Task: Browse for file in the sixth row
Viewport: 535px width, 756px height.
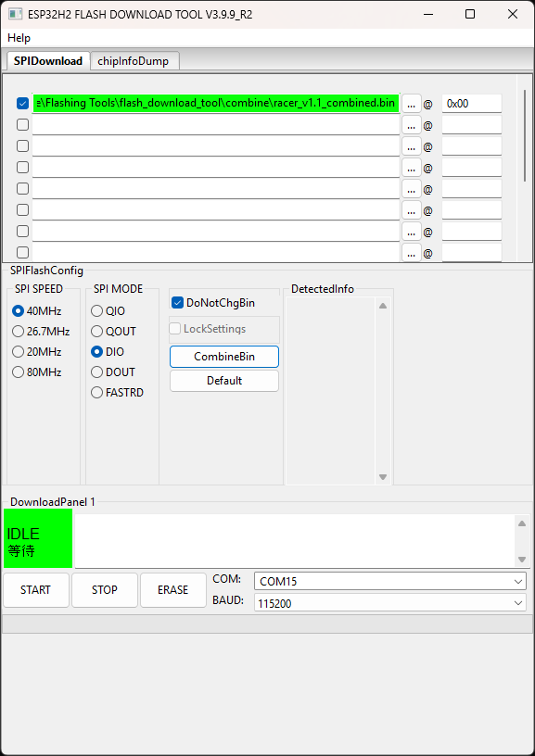Action: (412, 209)
